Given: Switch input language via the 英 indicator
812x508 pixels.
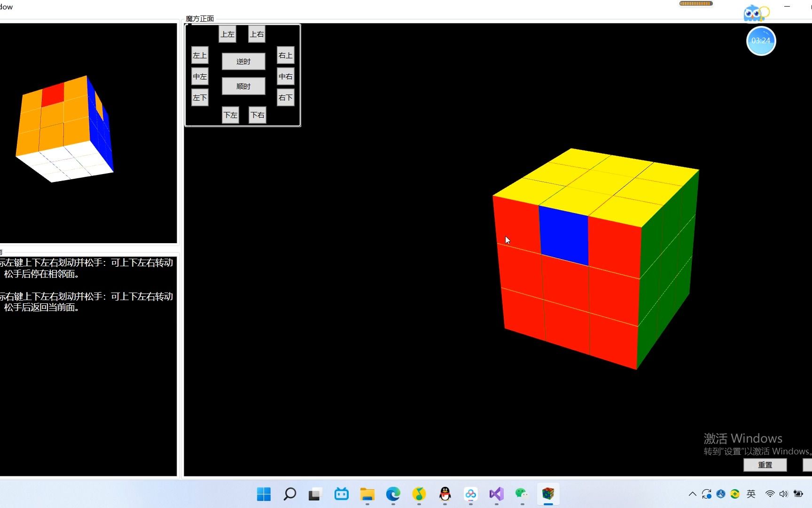Looking at the screenshot, I should click(751, 494).
